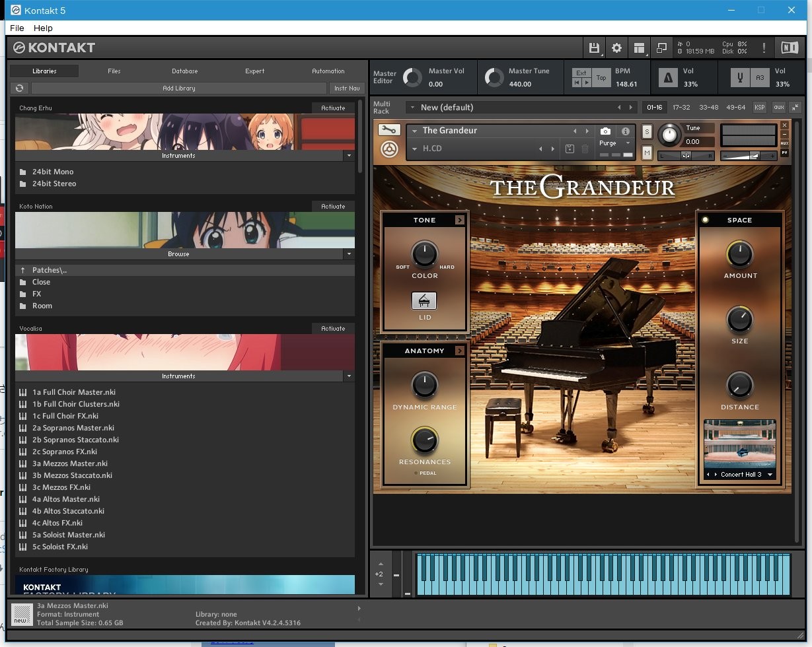
Task: Open the File menu
Action: point(17,28)
